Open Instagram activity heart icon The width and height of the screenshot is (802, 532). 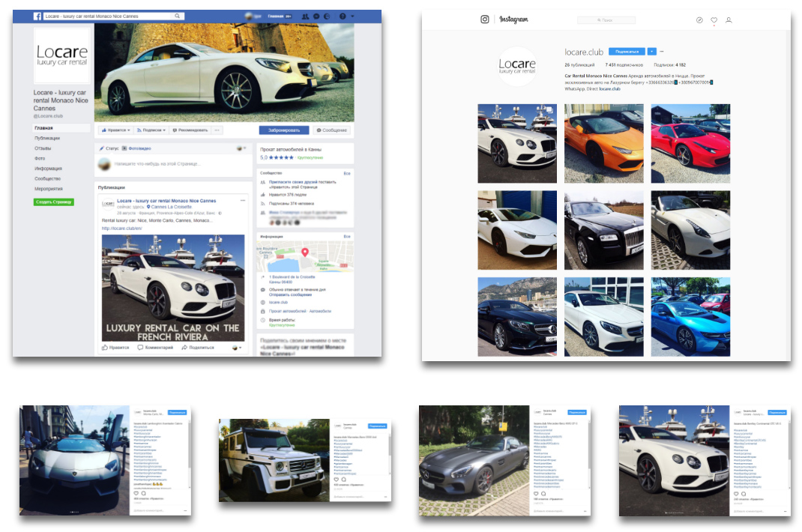coord(714,20)
